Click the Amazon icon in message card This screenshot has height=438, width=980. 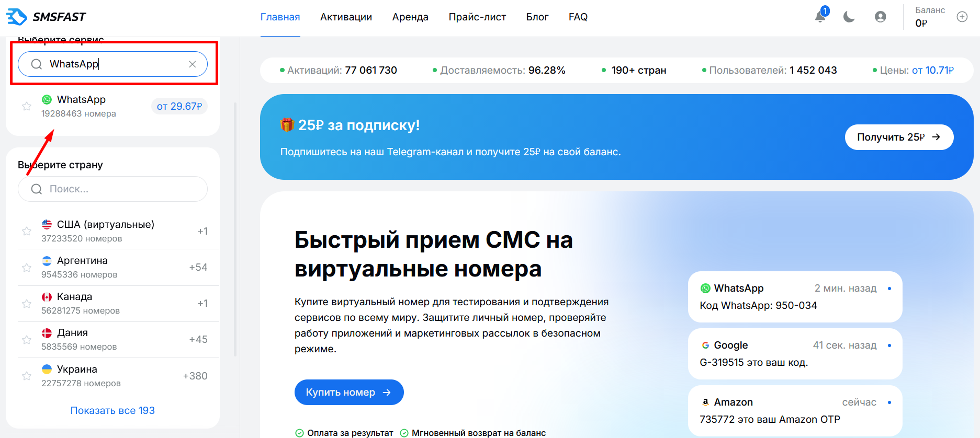coord(705,402)
